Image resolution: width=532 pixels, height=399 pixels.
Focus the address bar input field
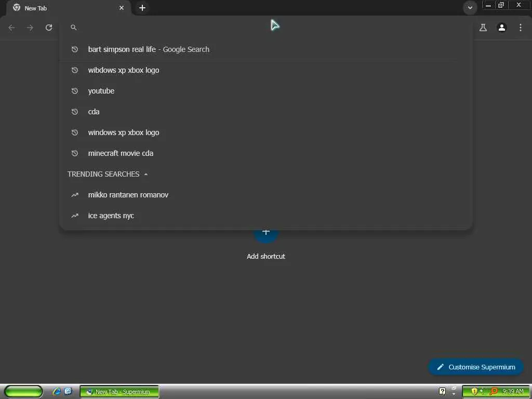pos(267,28)
